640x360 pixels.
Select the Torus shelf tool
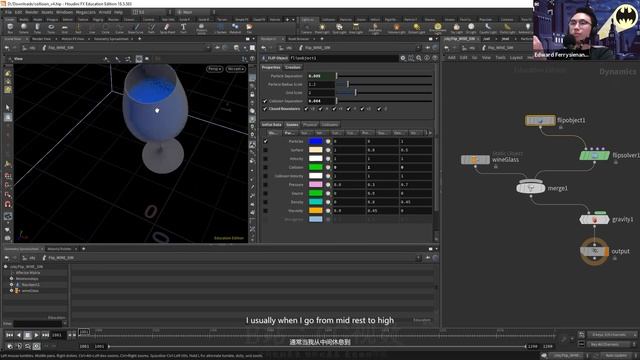pyautogui.click(x=51, y=28)
